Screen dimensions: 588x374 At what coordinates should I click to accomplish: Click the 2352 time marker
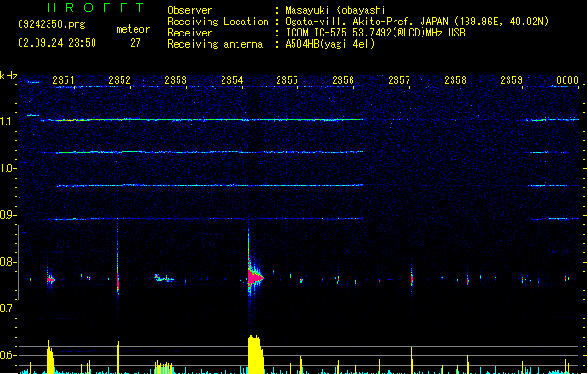pyautogui.click(x=120, y=80)
